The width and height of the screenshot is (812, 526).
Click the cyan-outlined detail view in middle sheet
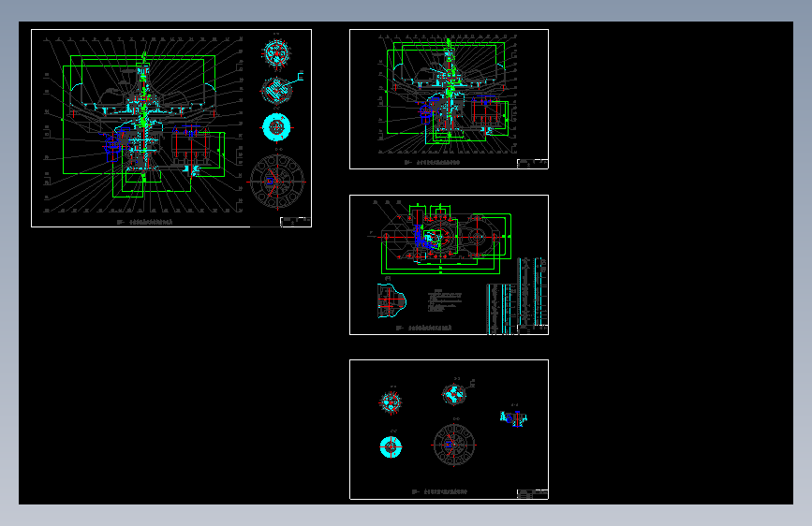point(391,300)
